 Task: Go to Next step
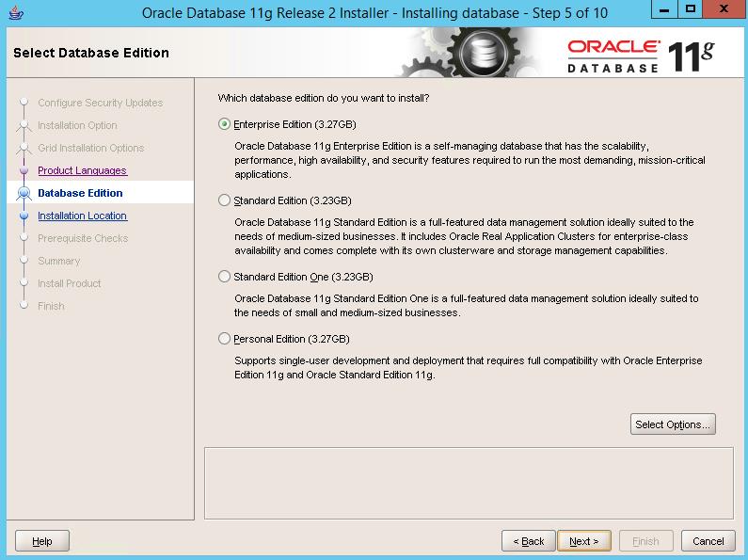pos(584,541)
